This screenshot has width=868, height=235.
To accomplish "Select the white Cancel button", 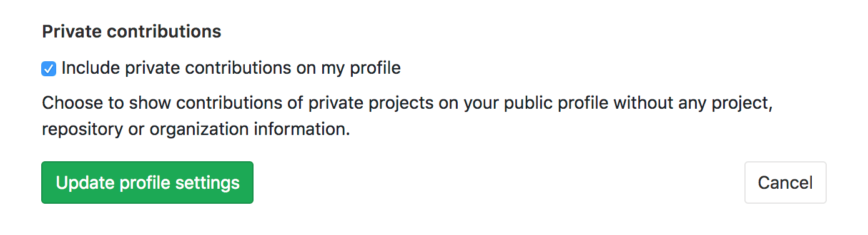I will point(785,182).
